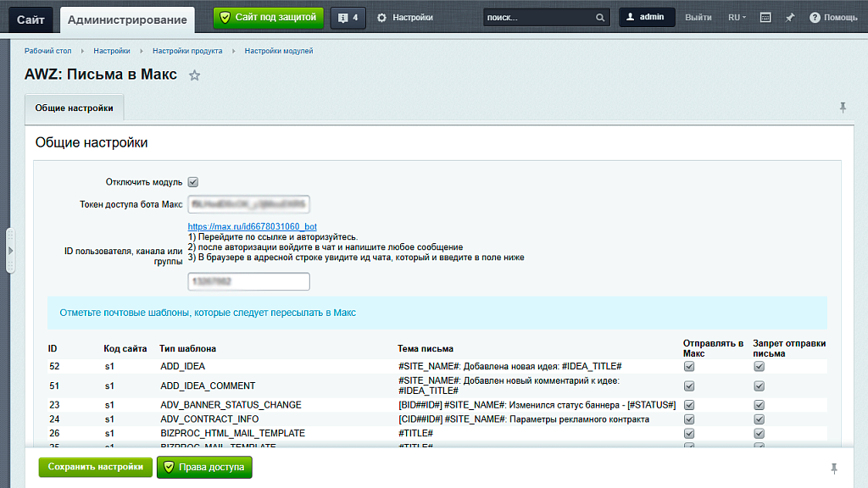The height and width of the screenshot is (488, 868).
Task: Click the pin icon in top bar
Action: (790, 18)
